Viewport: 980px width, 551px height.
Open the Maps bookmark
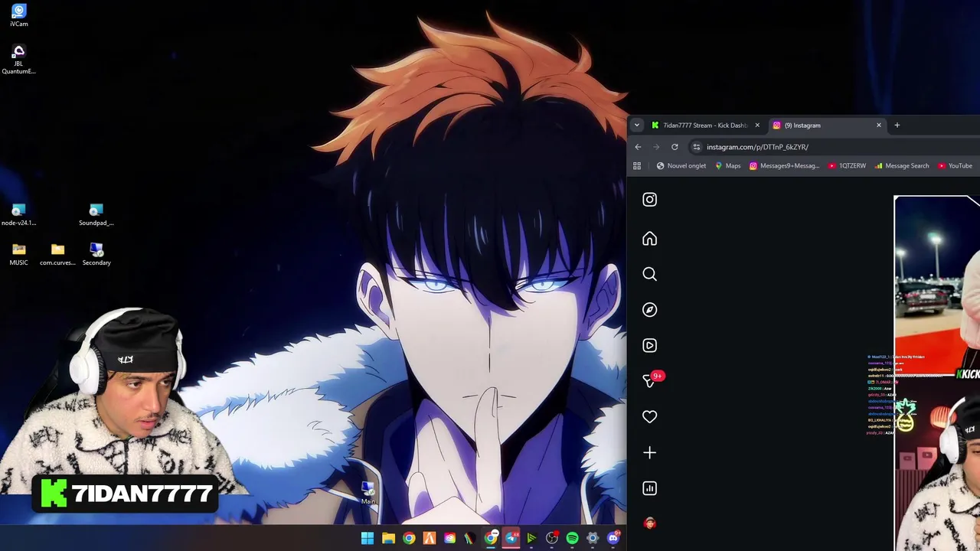tap(727, 166)
